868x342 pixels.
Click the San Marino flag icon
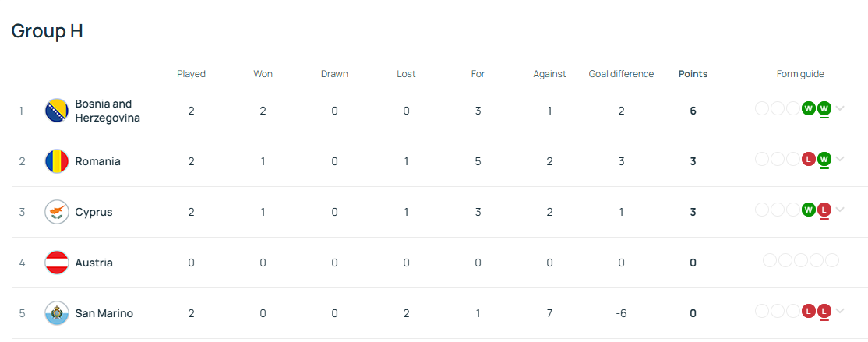pyautogui.click(x=57, y=313)
